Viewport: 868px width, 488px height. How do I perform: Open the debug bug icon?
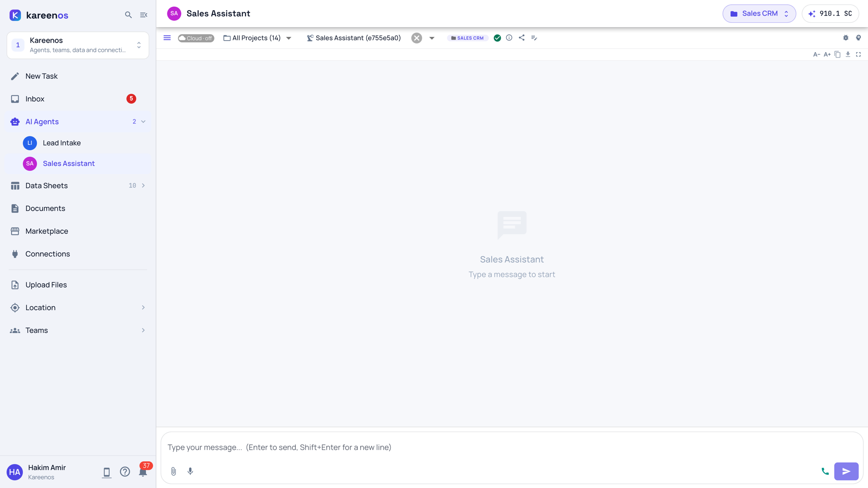coord(846,38)
